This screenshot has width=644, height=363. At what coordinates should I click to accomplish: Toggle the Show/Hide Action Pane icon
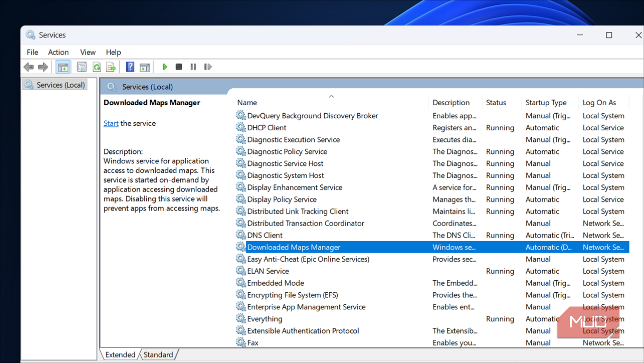tap(145, 67)
